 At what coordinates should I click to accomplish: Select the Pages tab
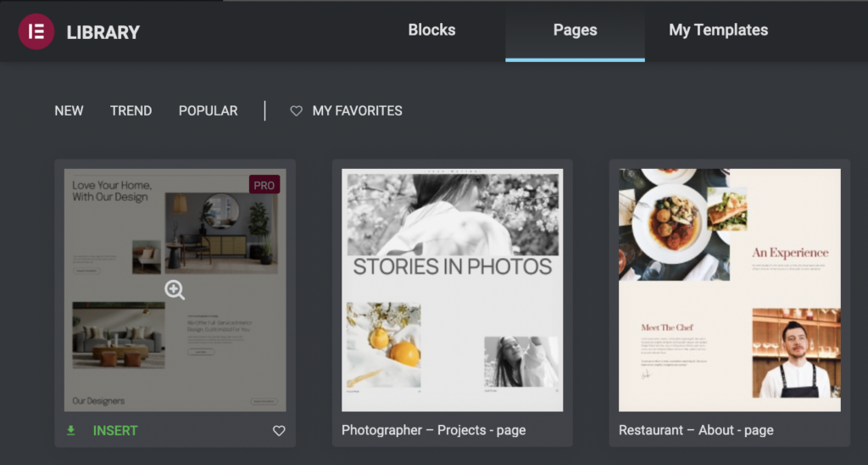click(x=575, y=31)
